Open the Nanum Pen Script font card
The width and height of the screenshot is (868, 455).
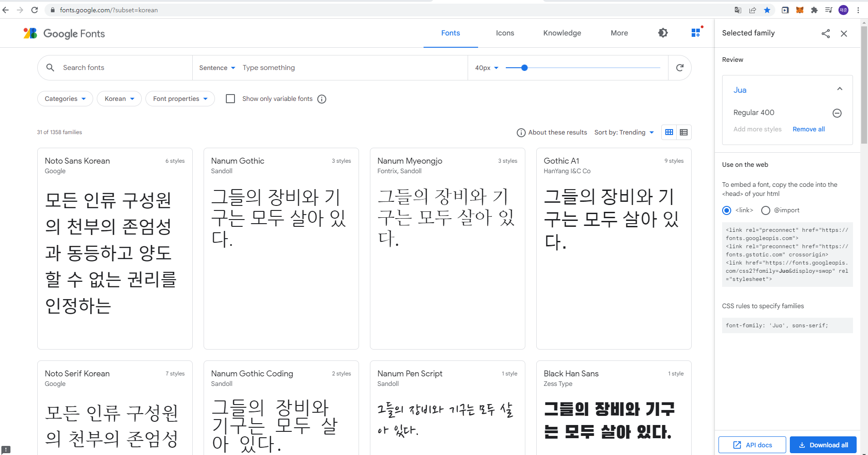pos(448,408)
